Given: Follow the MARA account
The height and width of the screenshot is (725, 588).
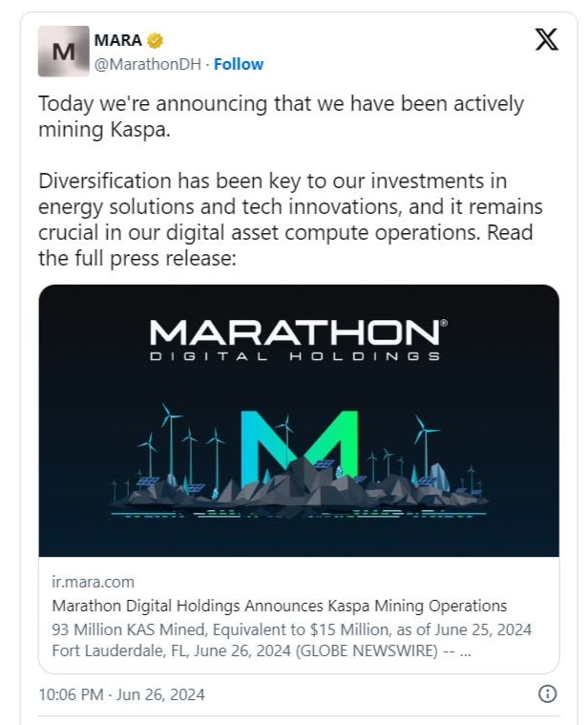Looking at the screenshot, I should (239, 64).
